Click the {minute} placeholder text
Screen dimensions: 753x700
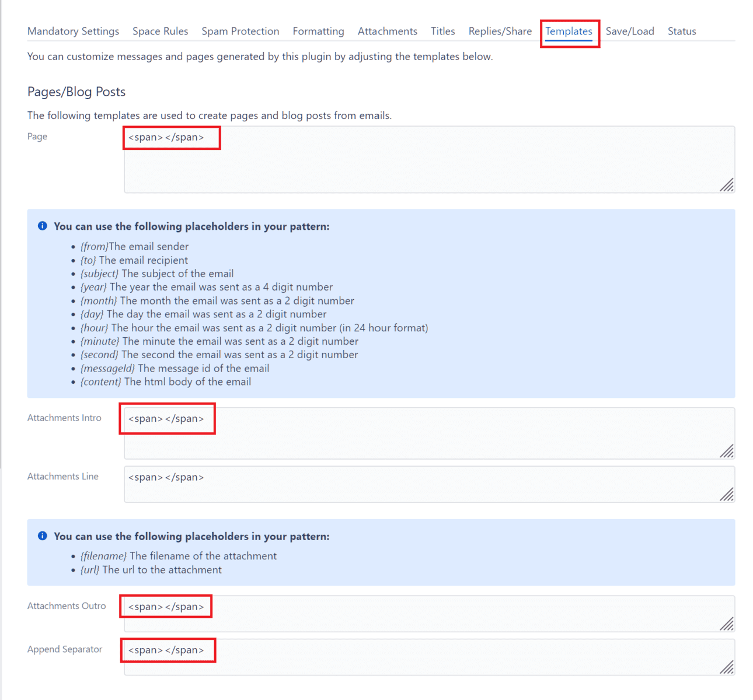point(100,341)
